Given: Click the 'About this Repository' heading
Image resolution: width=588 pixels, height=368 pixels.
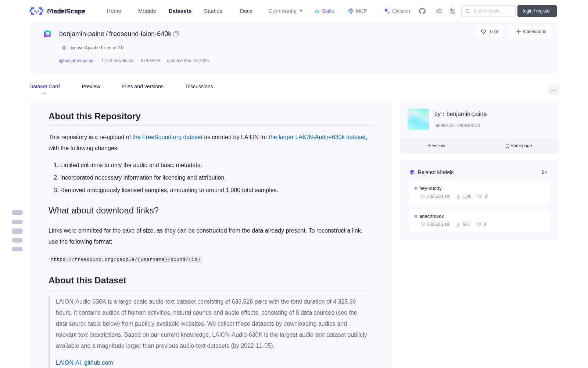Looking at the screenshot, I should coord(94,116).
